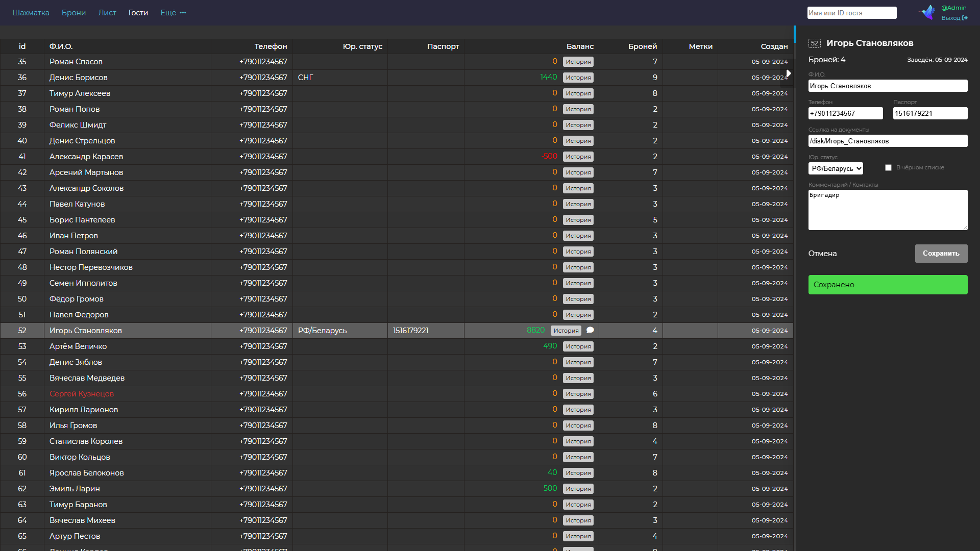This screenshot has width=980, height=551.
Task: Switch to the Лист view
Action: coord(107,13)
